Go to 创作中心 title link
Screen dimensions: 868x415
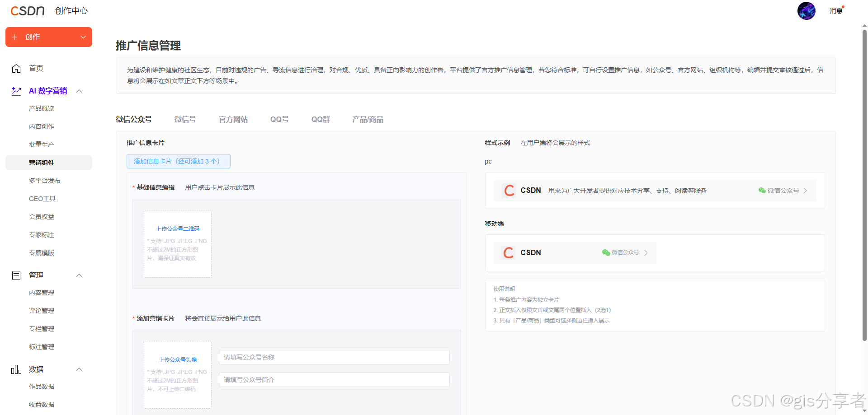[x=71, y=11]
